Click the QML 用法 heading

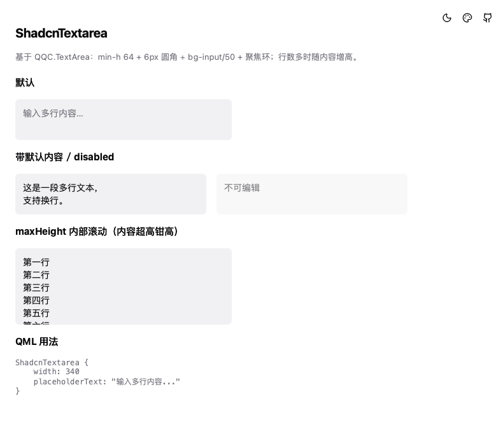36,342
